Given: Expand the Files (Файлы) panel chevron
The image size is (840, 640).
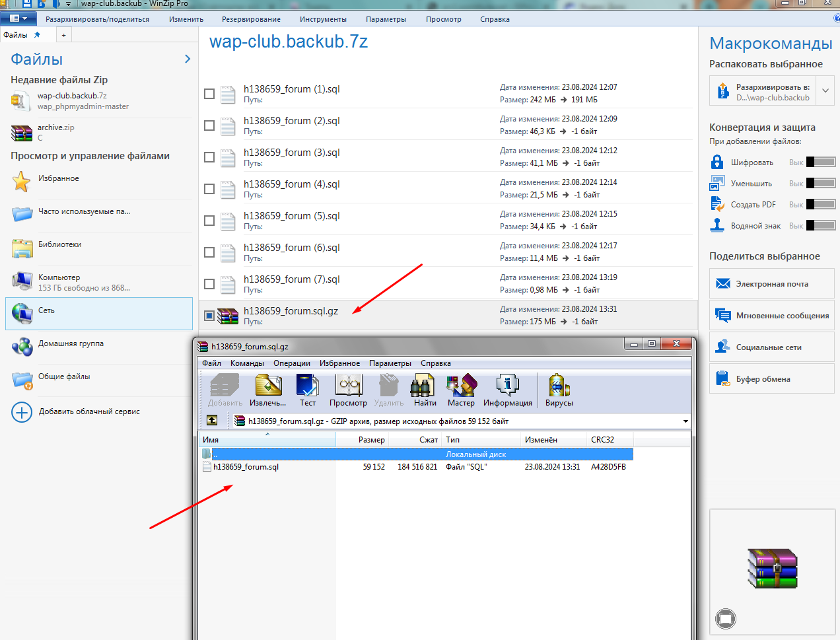Looking at the screenshot, I should [x=188, y=59].
